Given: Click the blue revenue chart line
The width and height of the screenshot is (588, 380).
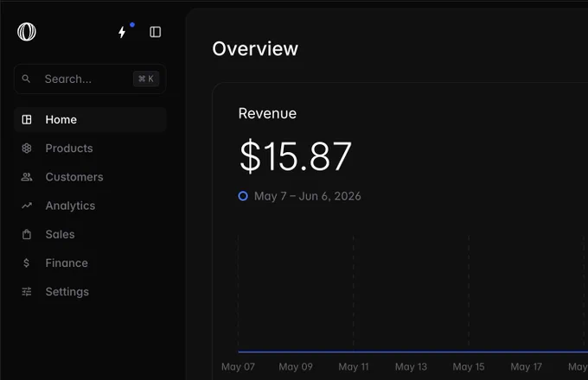Looking at the screenshot, I should click(412, 351).
